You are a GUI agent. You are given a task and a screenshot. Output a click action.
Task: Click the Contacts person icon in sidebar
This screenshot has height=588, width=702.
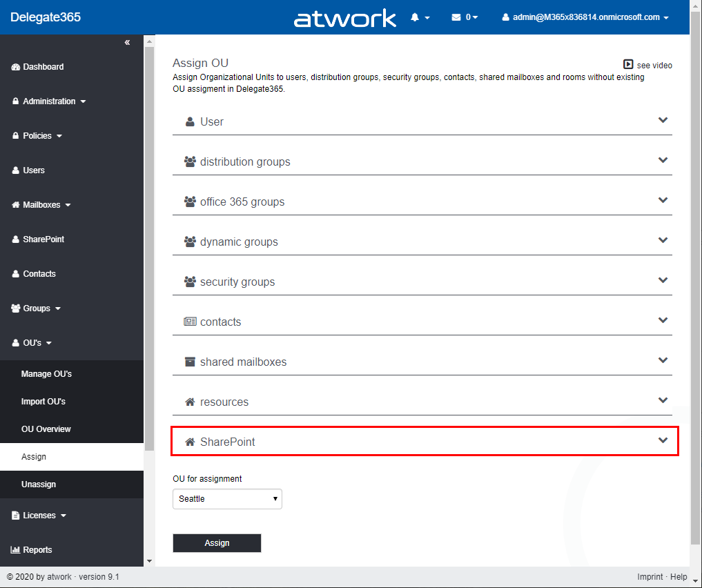[x=16, y=273]
